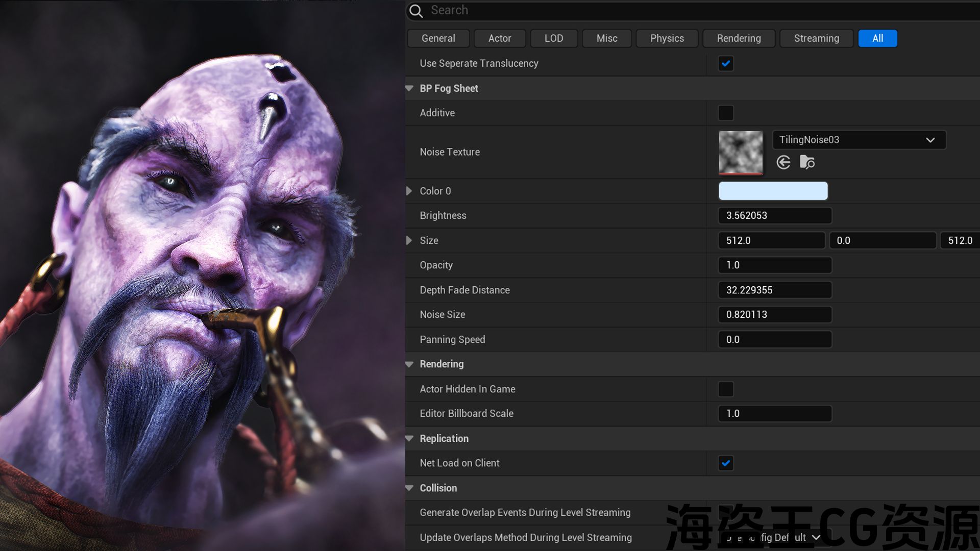The height and width of the screenshot is (551, 980).
Task: Check Actor Hidden In Game
Action: pyautogui.click(x=725, y=389)
